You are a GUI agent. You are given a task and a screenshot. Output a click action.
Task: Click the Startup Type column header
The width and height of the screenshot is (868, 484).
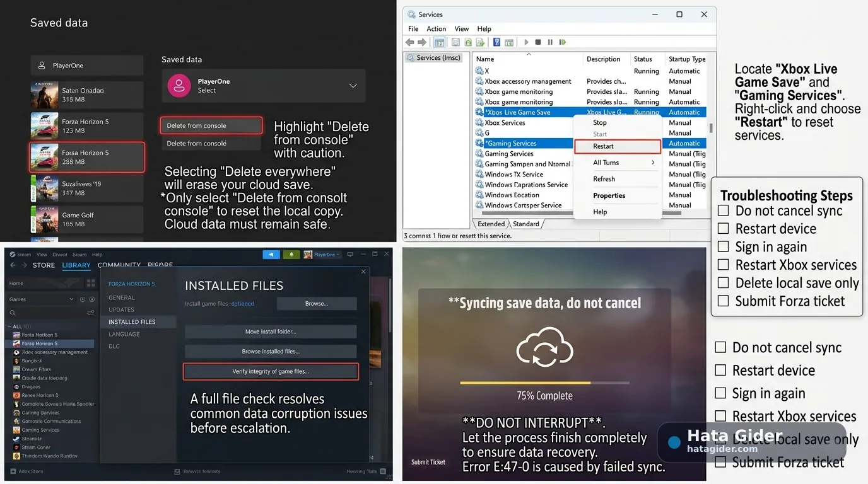[687, 59]
